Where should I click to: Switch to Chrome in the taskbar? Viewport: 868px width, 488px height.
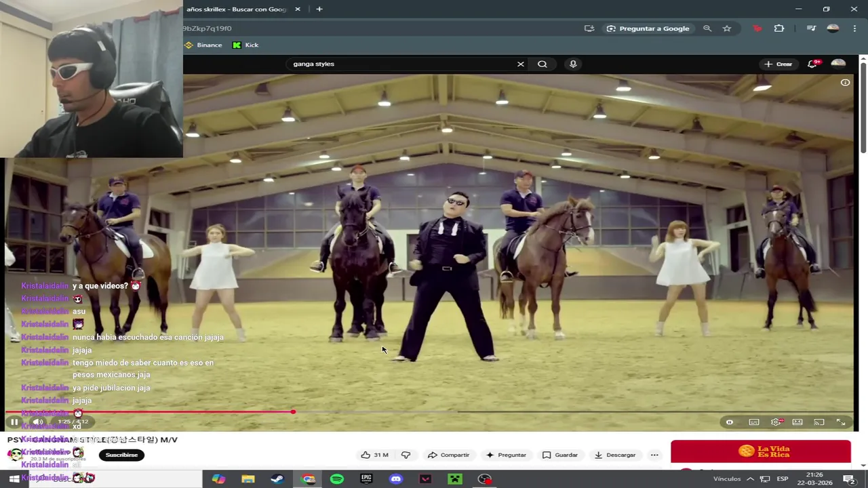(309, 479)
